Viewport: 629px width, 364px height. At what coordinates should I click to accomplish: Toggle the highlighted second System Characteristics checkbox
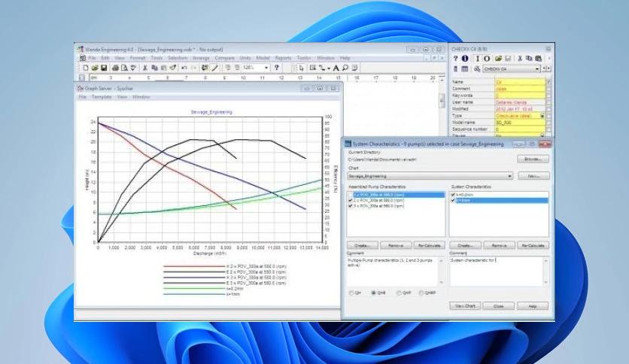click(x=453, y=200)
